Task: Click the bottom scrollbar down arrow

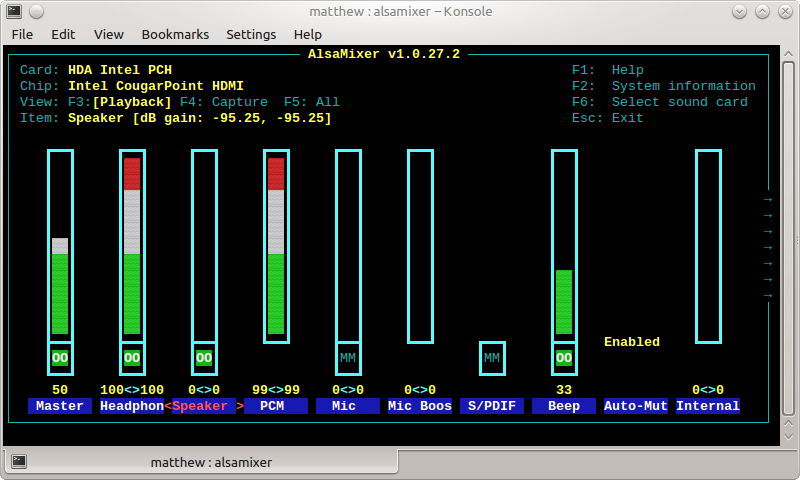Action: click(x=788, y=437)
